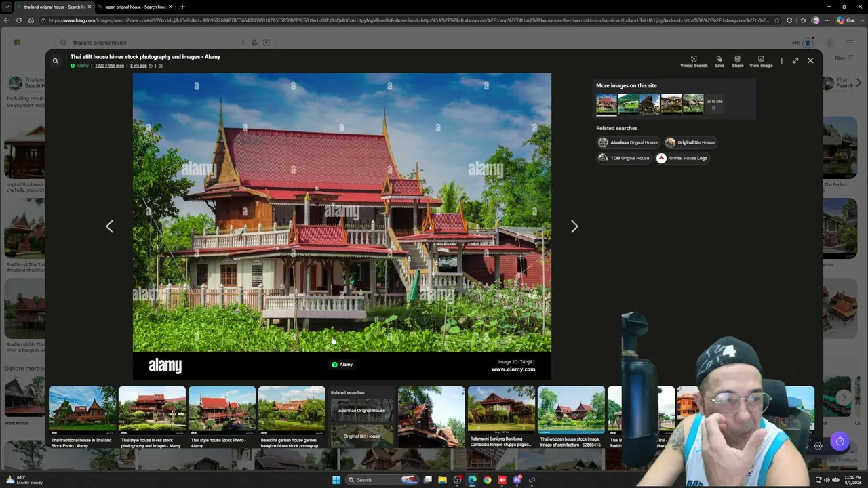The image size is (868, 488).
Task: Add this page to favorites star
Action: click(777, 20)
